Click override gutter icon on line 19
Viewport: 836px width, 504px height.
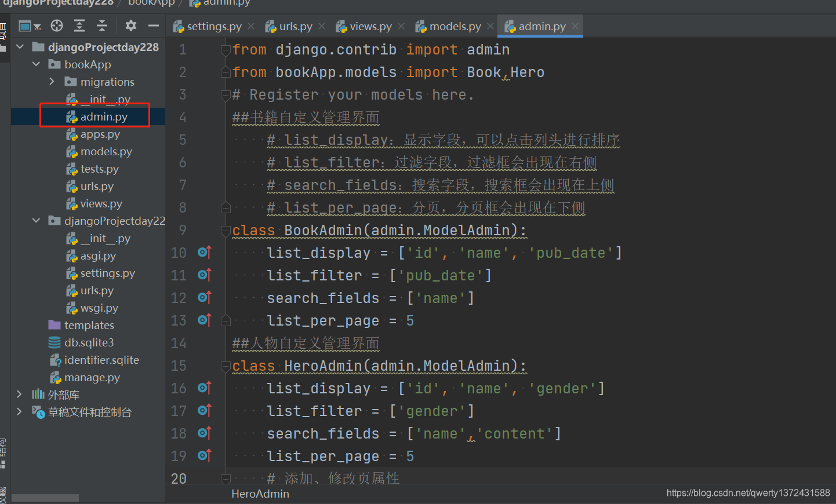coord(205,455)
